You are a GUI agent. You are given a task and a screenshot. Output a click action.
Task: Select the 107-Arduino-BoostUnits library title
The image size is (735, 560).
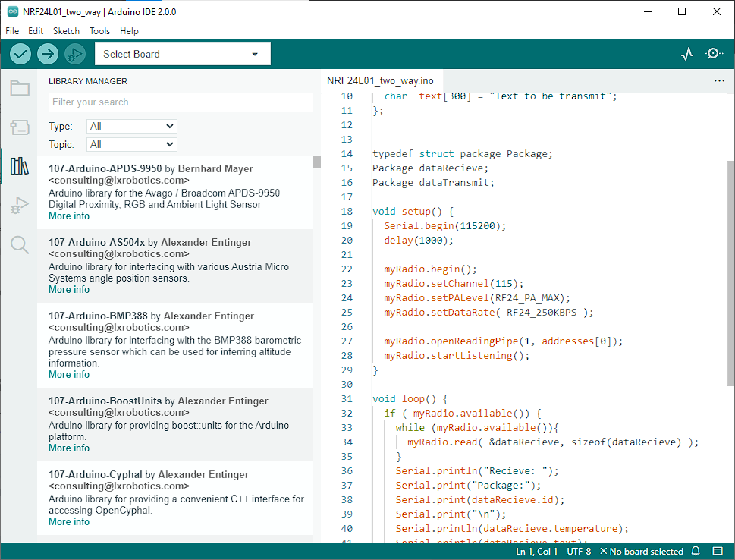click(105, 401)
